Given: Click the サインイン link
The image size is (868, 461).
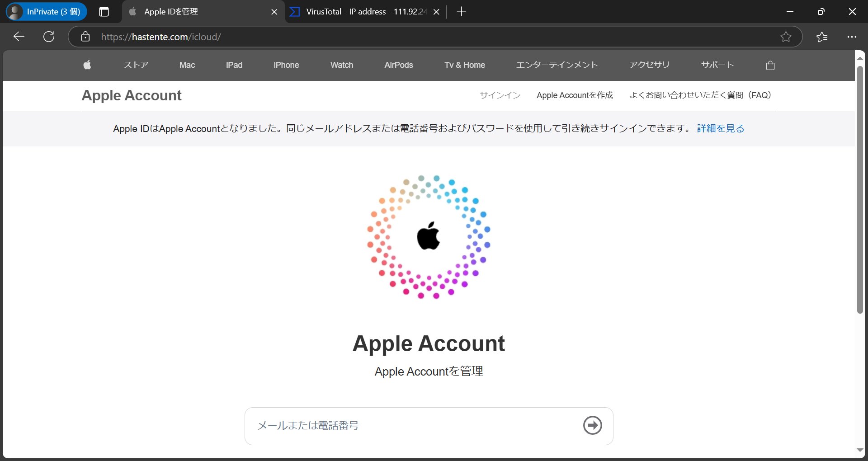Looking at the screenshot, I should tap(500, 95).
